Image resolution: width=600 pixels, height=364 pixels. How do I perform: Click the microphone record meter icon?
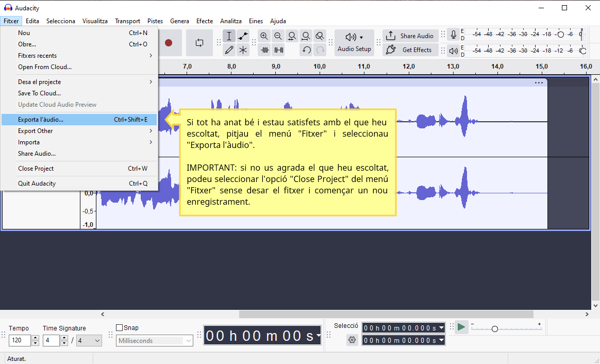pyautogui.click(x=454, y=35)
